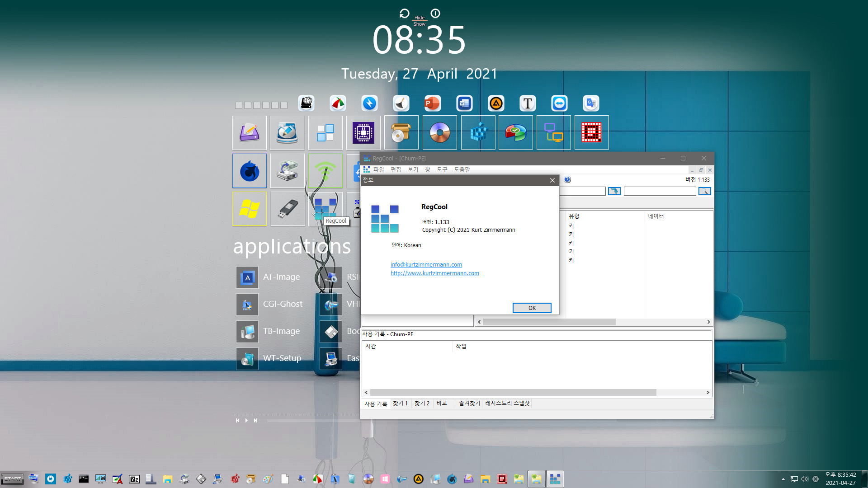
Task: Open the Google Translate launcher icon
Action: (x=591, y=103)
